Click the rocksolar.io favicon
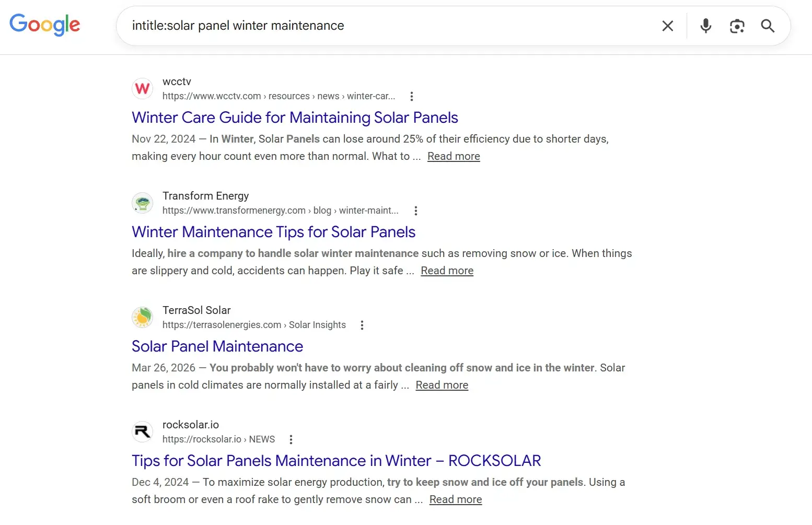812x525 pixels. [142, 431]
